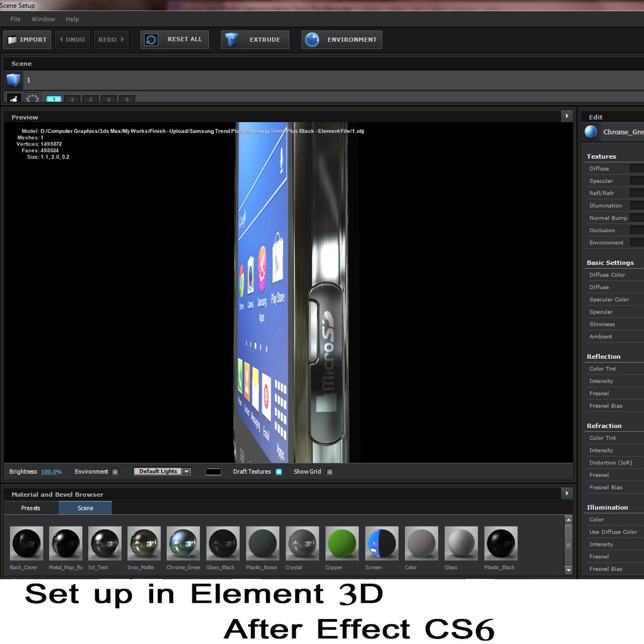Select model row named 1 in Scene

coord(324,80)
